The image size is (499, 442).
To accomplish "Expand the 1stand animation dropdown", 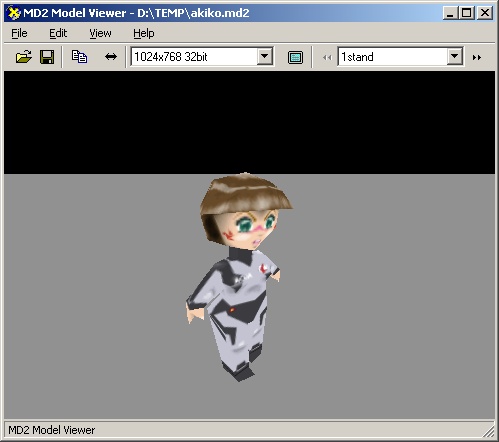I will [455, 56].
